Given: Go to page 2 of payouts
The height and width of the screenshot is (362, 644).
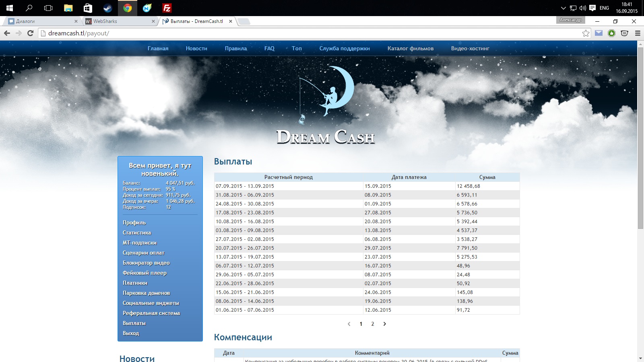Looking at the screenshot, I should (373, 324).
